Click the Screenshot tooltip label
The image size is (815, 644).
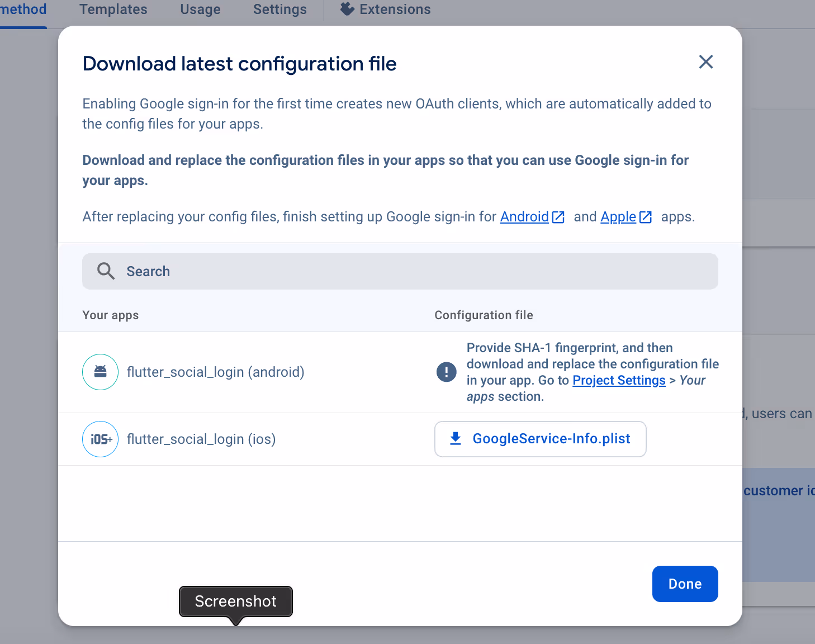click(x=236, y=601)
